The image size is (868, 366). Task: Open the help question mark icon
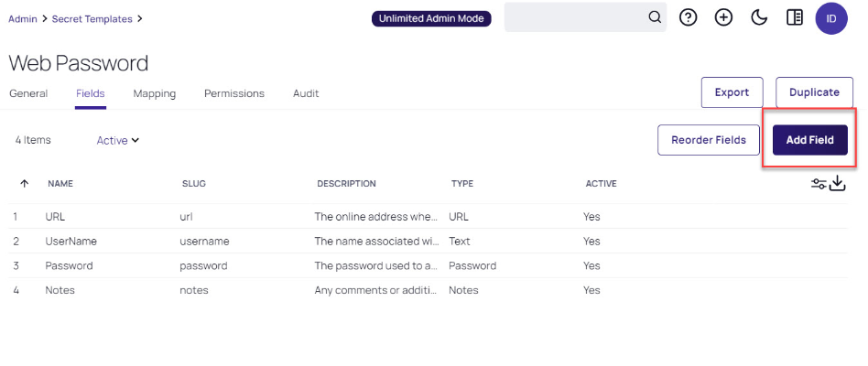[689, 17]
